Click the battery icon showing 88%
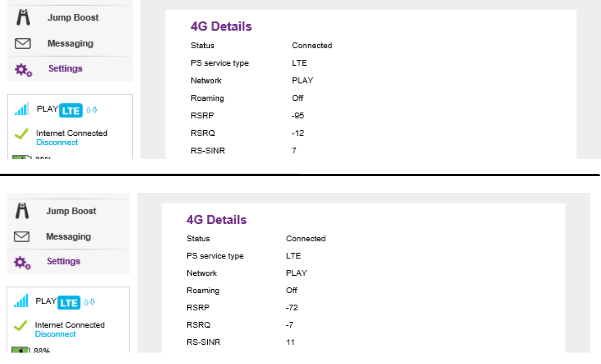 (x=19, y=350)
